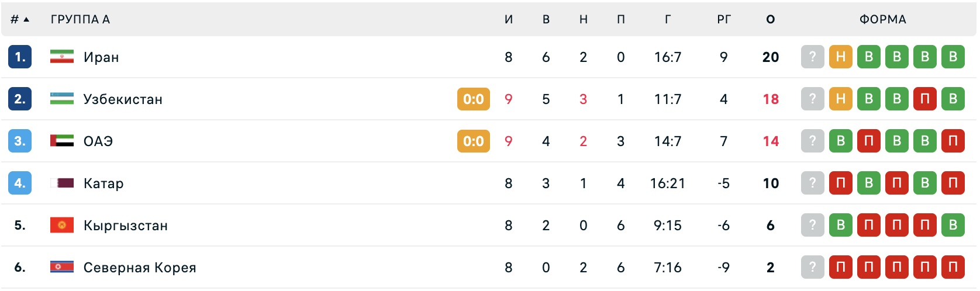Click the Uzbekistan flag icon
The width and height of the screenshot is (980, 291).
[x=62, y=99]
